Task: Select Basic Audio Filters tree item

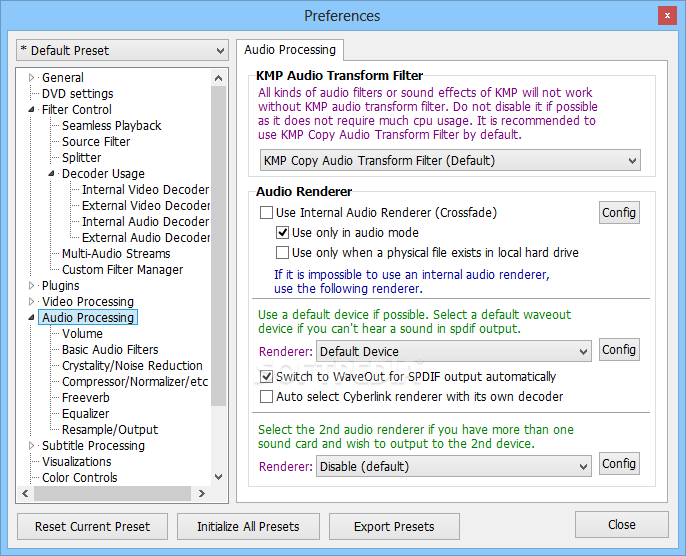Action: [110, 350]
